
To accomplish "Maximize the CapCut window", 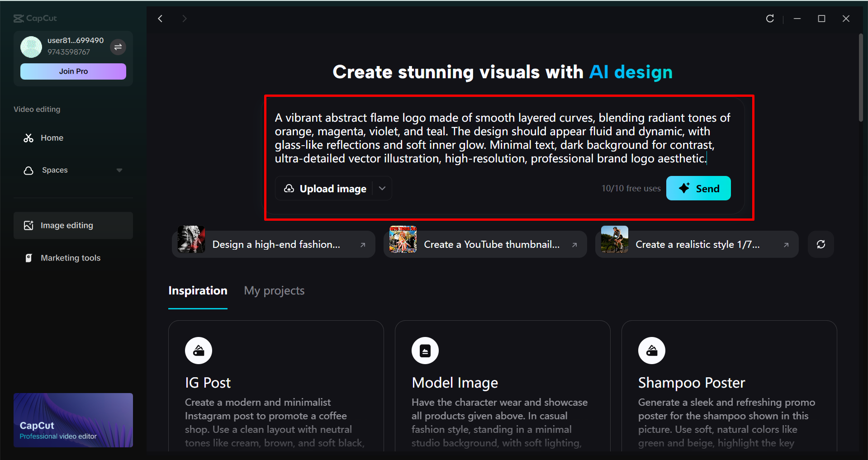I will (821, 19).
